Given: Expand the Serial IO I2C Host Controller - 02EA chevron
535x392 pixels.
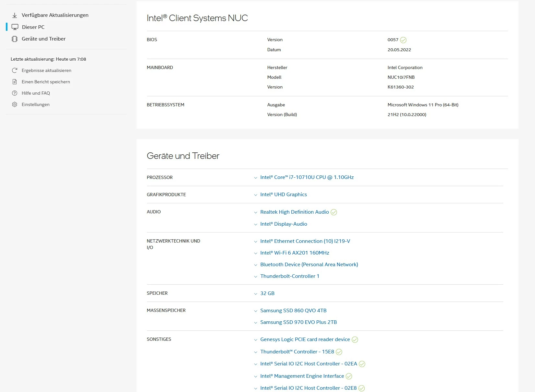Looking at the screenshot, I should point(256,364).
